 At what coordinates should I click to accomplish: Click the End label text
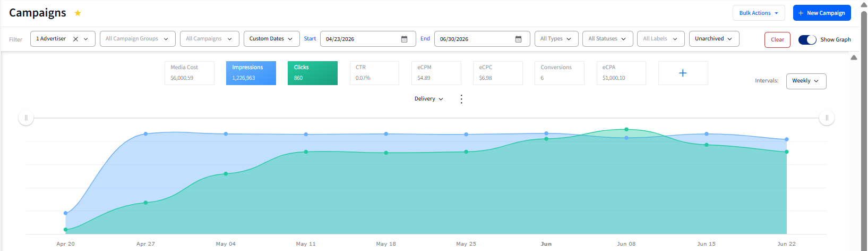pyautogui.click(x=425, y=39)
